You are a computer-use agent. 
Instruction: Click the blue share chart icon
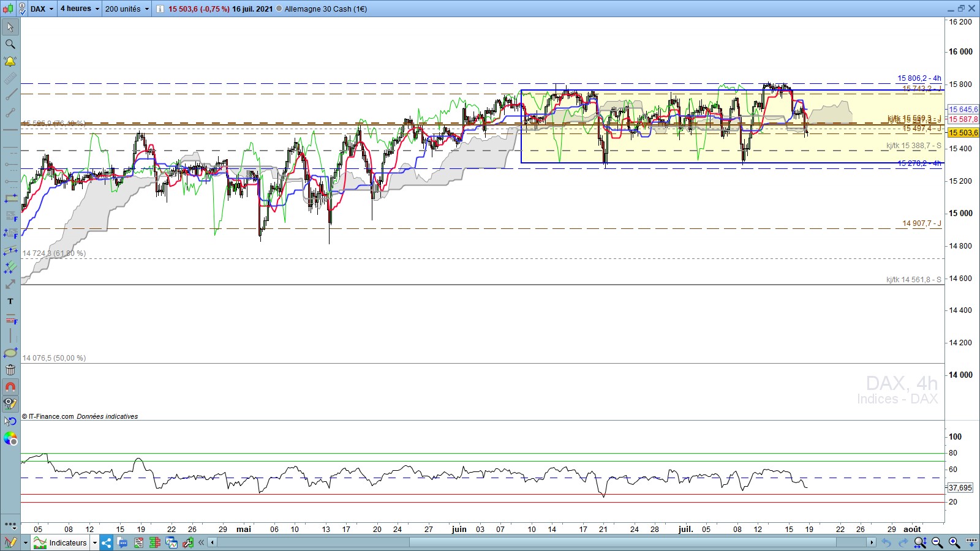[x=107, y=542]
